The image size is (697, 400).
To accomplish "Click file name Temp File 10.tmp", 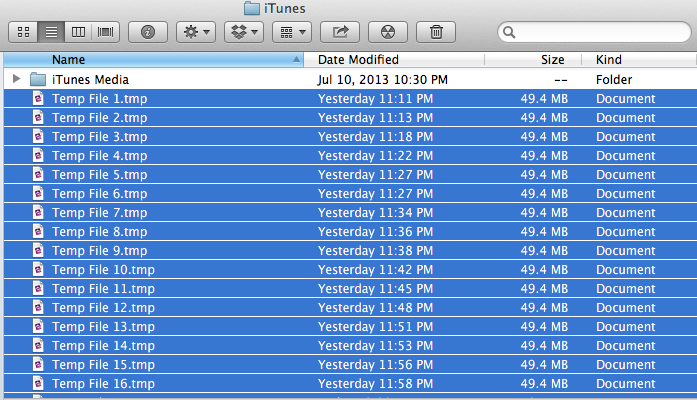I will click(104, 270).
